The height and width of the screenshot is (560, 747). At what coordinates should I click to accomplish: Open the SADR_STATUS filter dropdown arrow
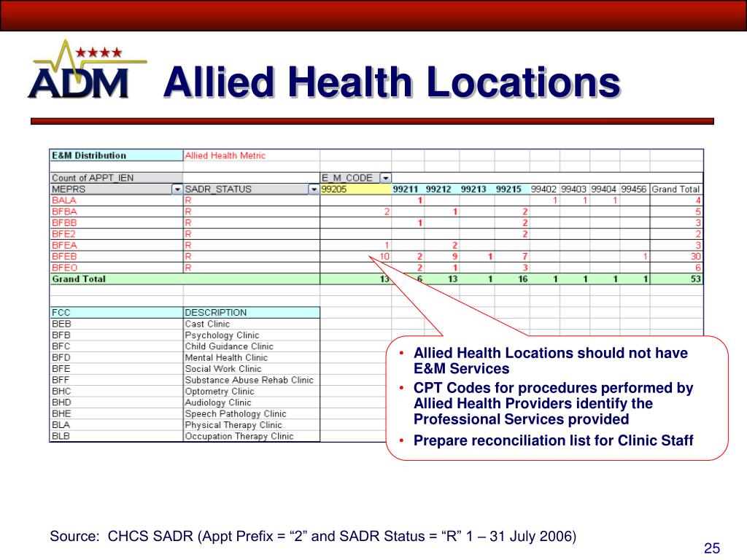click(314, 190)
